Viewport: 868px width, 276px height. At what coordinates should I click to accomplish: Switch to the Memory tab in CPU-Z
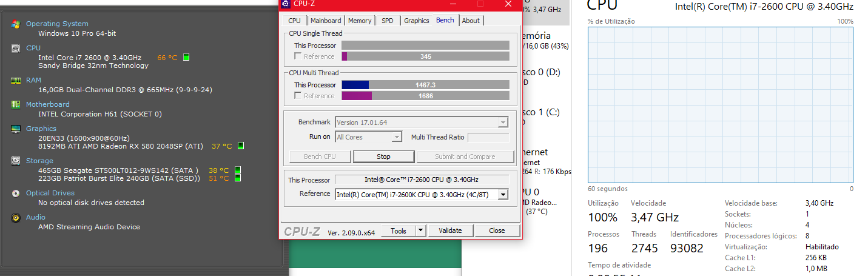(360, 21)
